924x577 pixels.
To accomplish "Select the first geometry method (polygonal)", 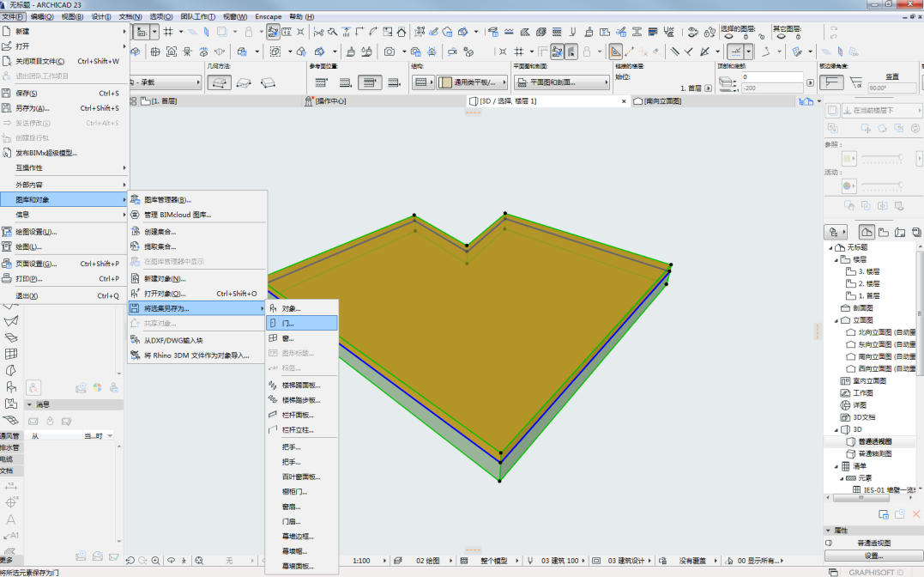I will coord(219,82).
